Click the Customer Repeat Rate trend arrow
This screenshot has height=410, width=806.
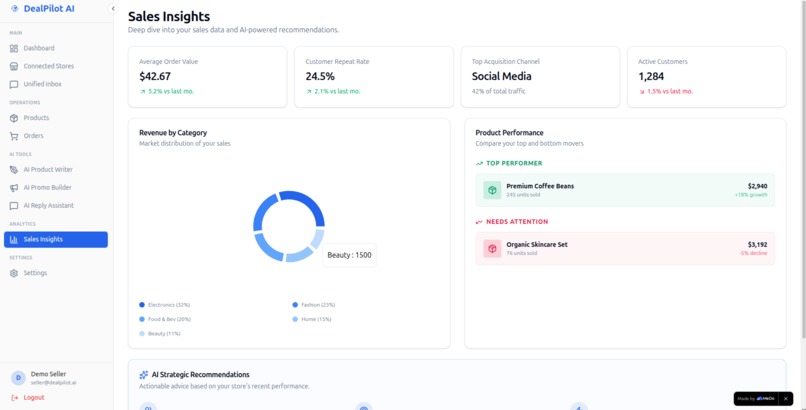pos(309,91)
